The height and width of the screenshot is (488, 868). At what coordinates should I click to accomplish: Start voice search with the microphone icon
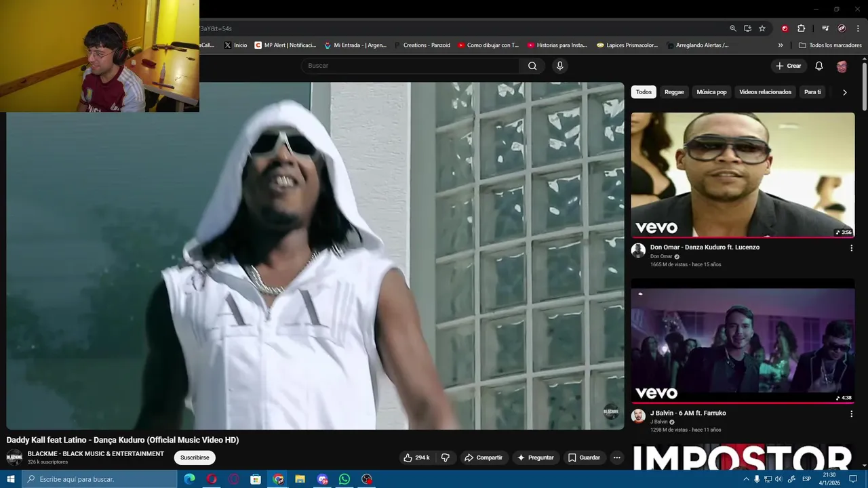click(x=559, y=66)
